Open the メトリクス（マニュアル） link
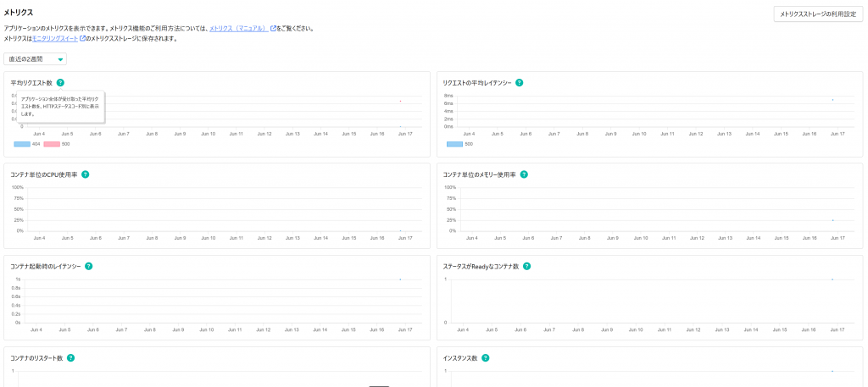Screen dimensions: 868x387 [239, 28]
